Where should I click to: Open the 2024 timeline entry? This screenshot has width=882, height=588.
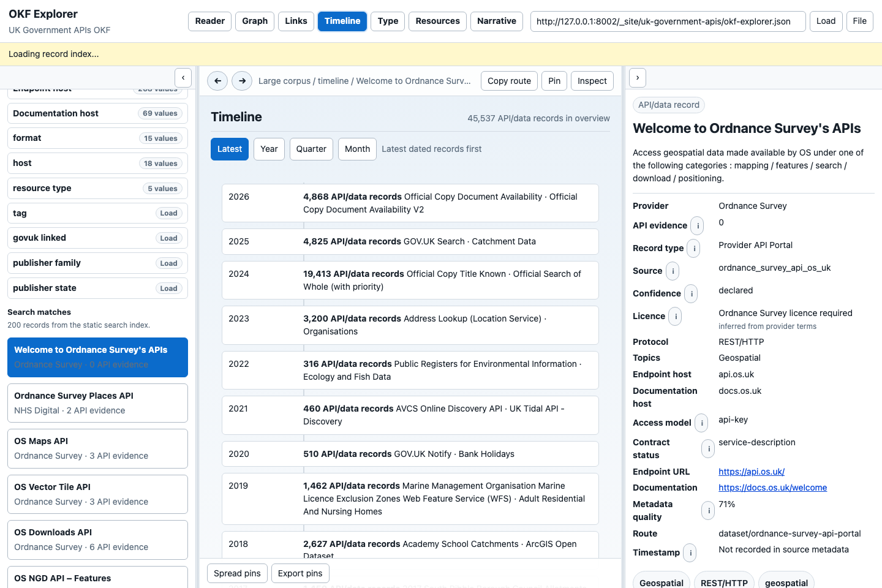(x=410, y=280)
